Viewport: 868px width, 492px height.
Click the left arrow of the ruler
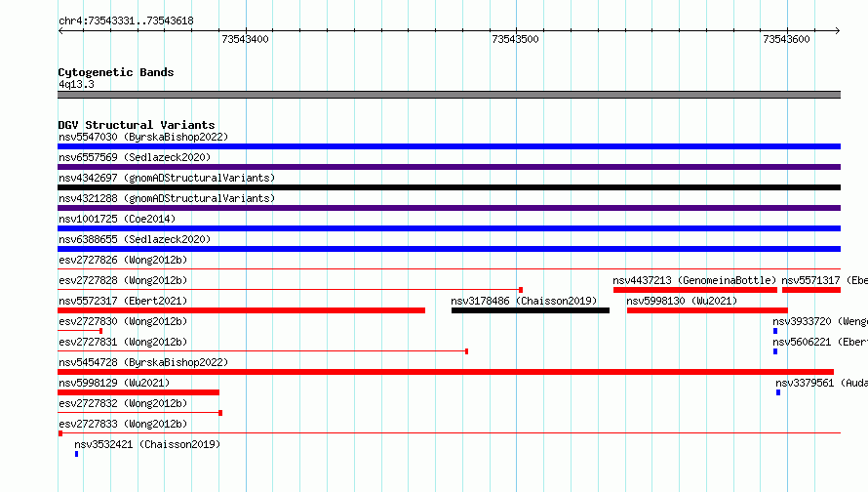(60, 30)
